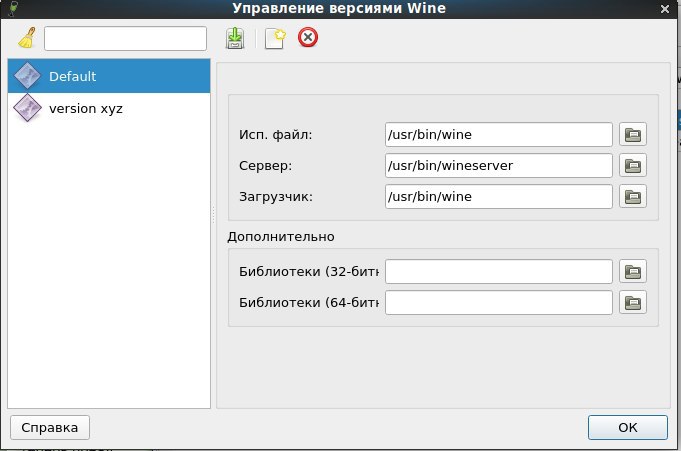Viewport: 681px width, 451px height.
Task: Browse for 64-bit libraries folder
Action: pyautogui.click(x=633, y=302)
